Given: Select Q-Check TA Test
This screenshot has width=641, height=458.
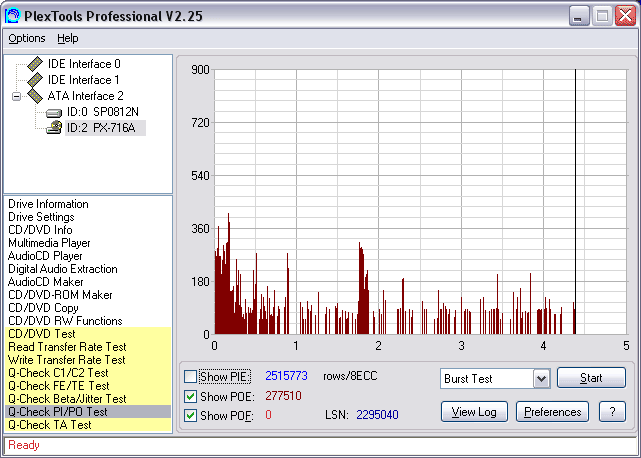Looking at the screenshot, I should [88, 425].
